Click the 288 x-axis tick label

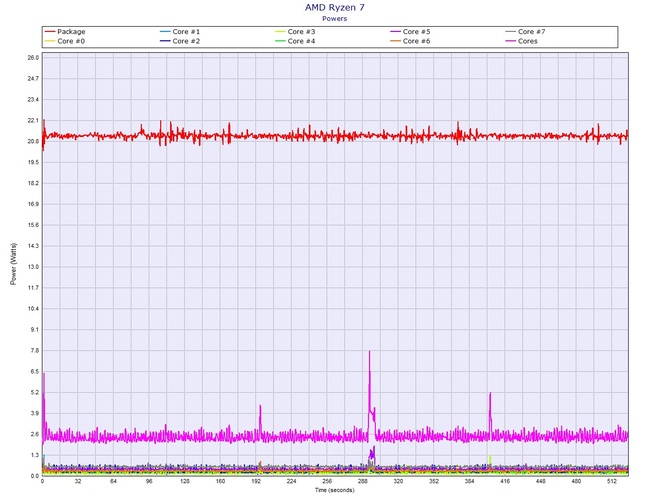362,481
